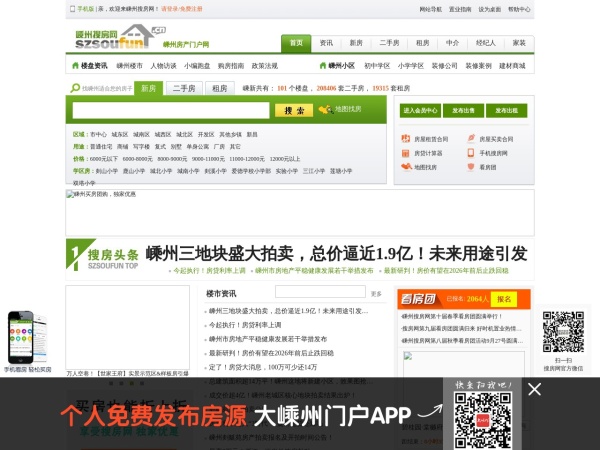Filter by 市中心 area
The width and height of the screenshot is (600, 450).
(x=98, y=134)
